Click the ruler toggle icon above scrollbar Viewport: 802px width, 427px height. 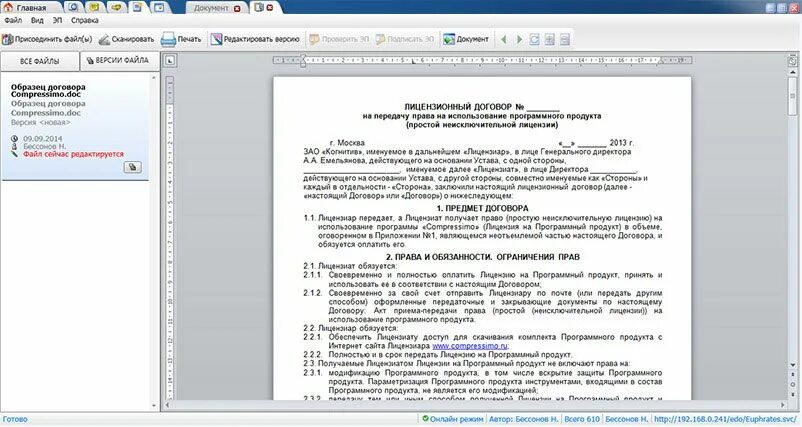(792, 60)
